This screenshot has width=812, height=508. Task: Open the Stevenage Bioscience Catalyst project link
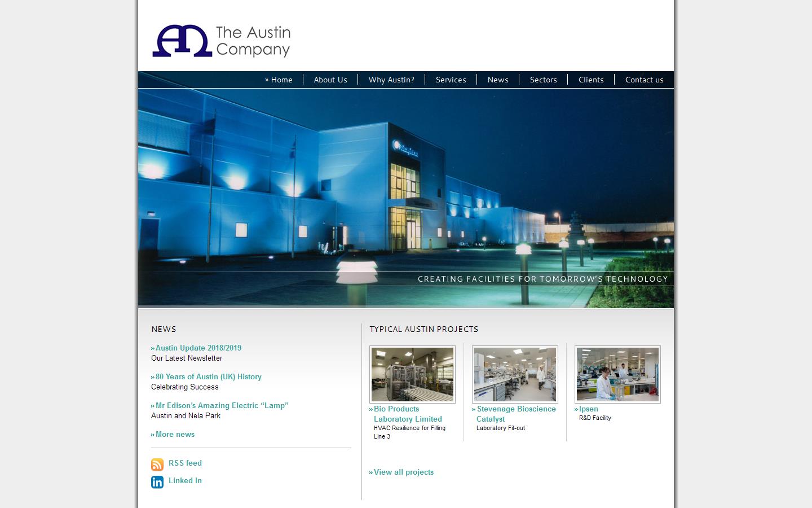[514, 414]
